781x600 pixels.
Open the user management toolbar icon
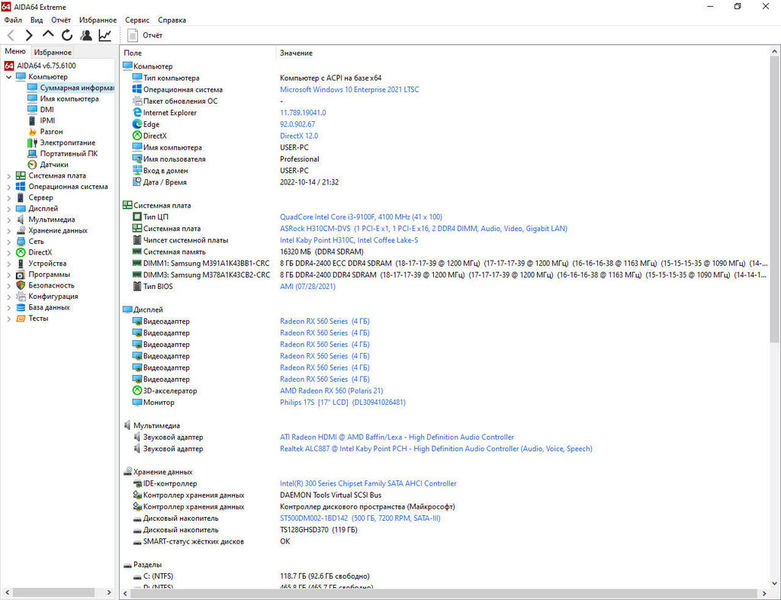(86, 35)
